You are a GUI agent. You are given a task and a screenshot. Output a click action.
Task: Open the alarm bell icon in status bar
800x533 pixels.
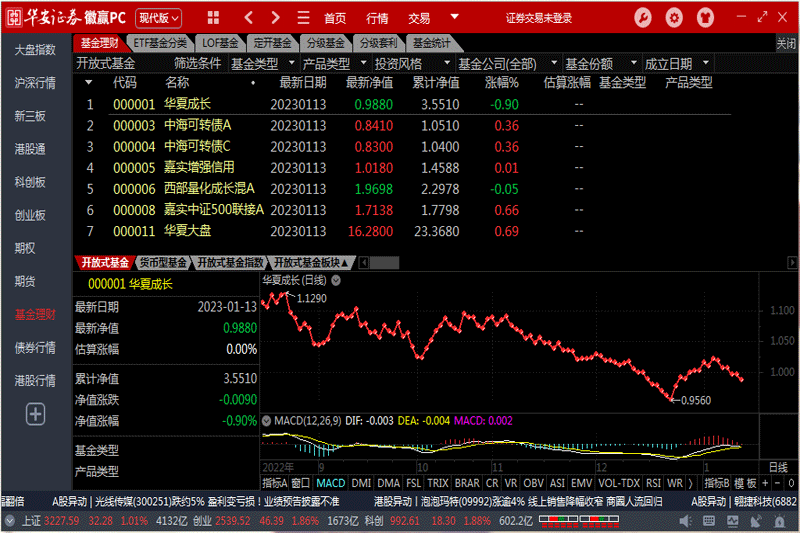pos(780,521)
